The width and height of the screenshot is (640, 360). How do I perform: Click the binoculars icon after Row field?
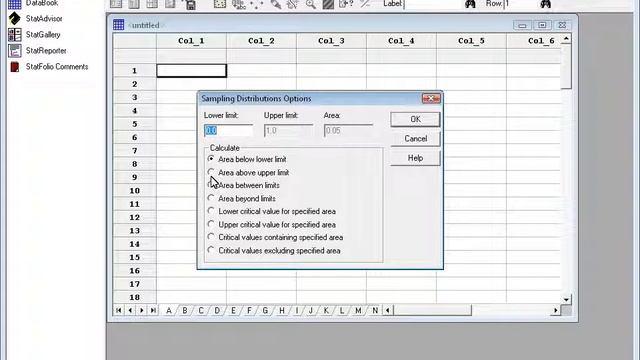[546, 4]
